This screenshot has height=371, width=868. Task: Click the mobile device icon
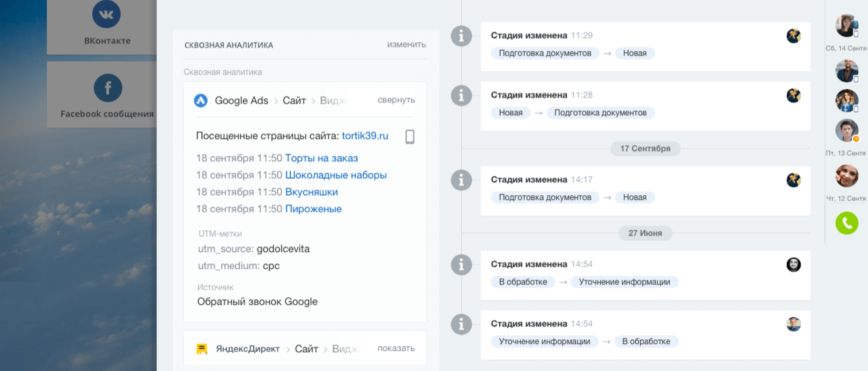(x=410, y=137)
